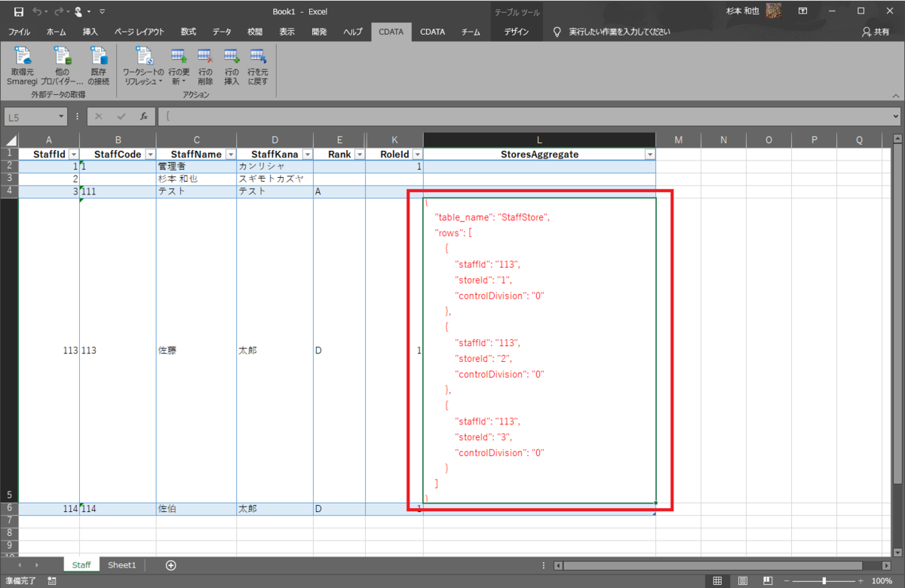
Task: Add a new sheet with plus icon
Action: (171, 565)
